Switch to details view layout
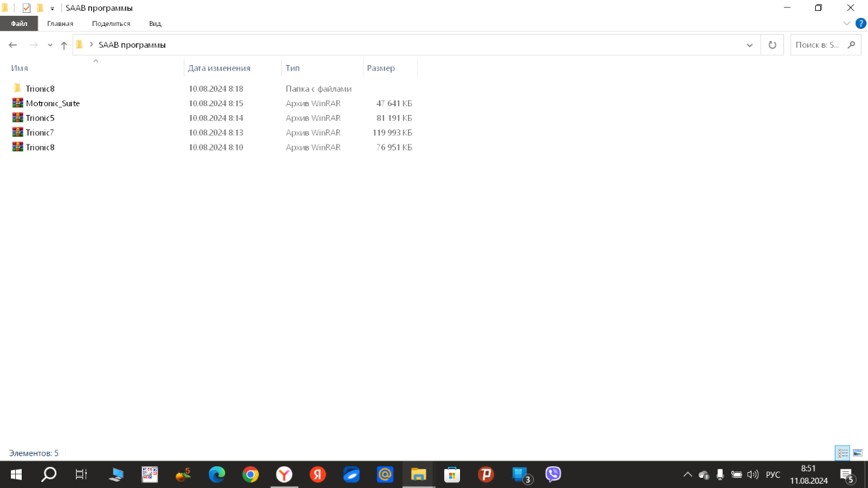 (x=843, y=453)
